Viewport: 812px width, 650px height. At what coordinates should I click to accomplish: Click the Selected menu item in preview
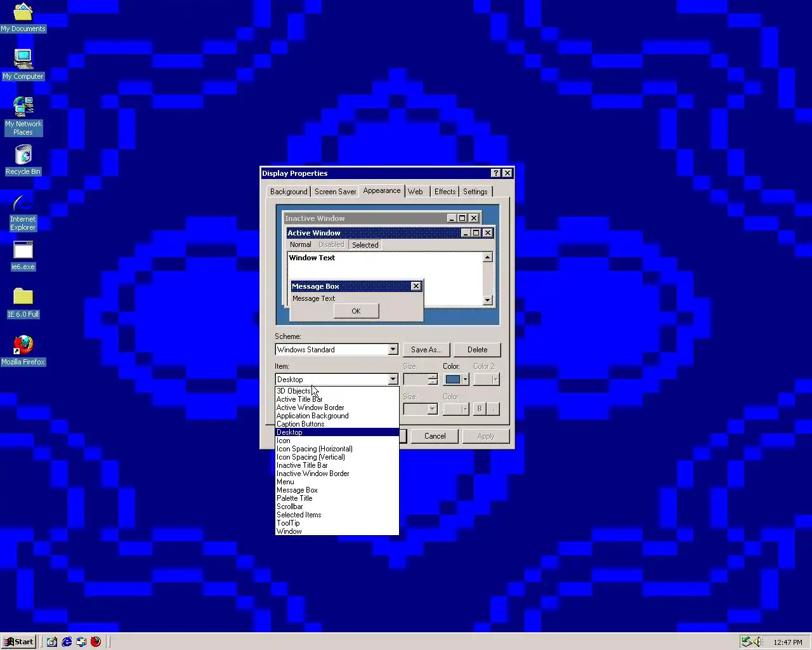[365, 245]
